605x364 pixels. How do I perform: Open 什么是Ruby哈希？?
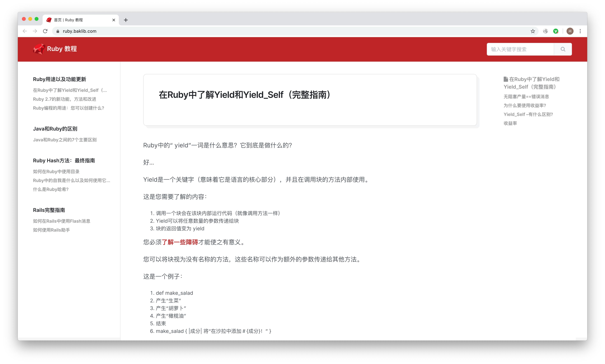coord(51,189)
